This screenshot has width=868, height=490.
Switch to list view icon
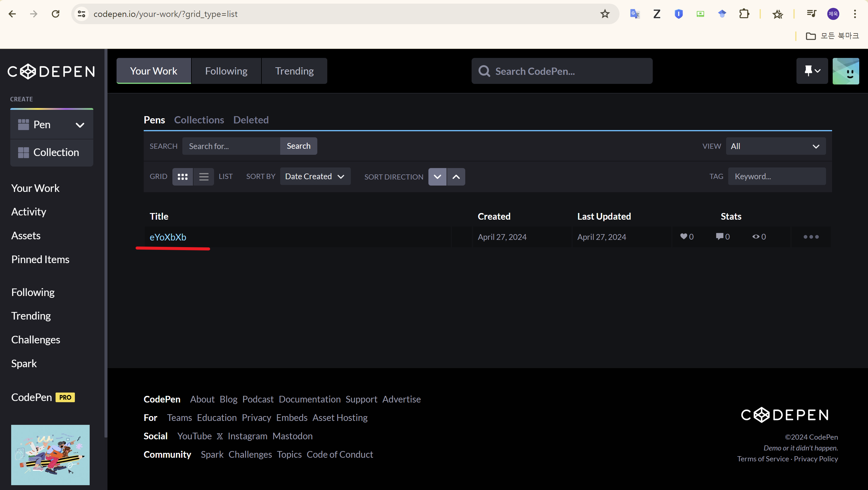click(203, 177)
